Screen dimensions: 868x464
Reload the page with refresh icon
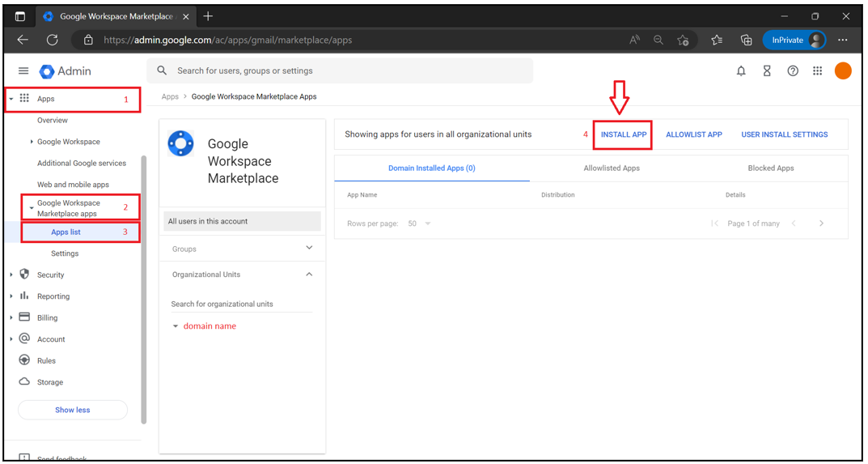coord(52,40)
